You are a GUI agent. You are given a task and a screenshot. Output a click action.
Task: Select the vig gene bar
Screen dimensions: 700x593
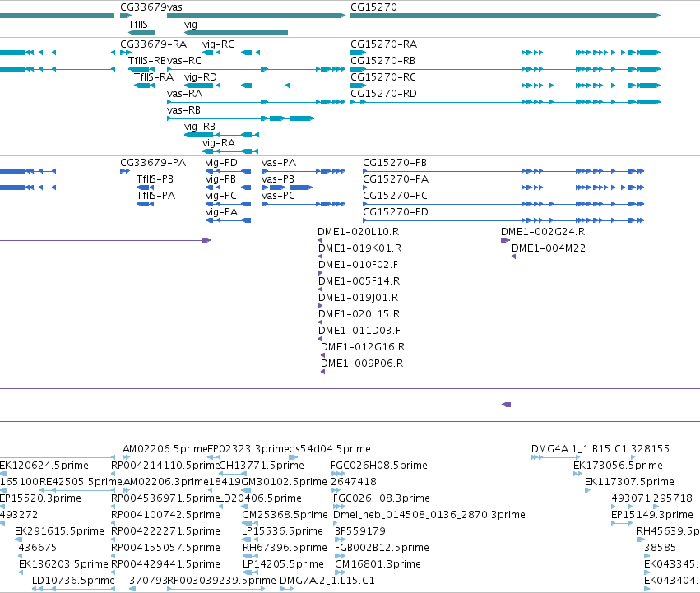(236, 33)
